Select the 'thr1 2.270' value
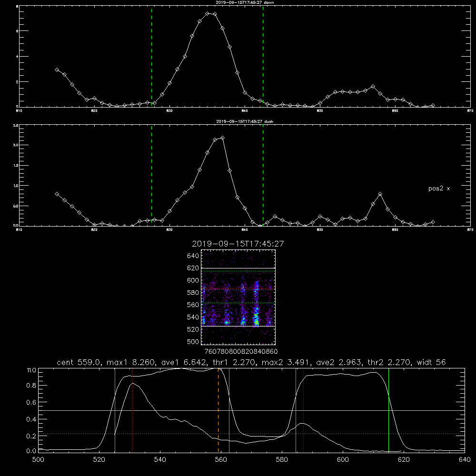This screenshot has height=476, width=476. [x=233, y=362]
